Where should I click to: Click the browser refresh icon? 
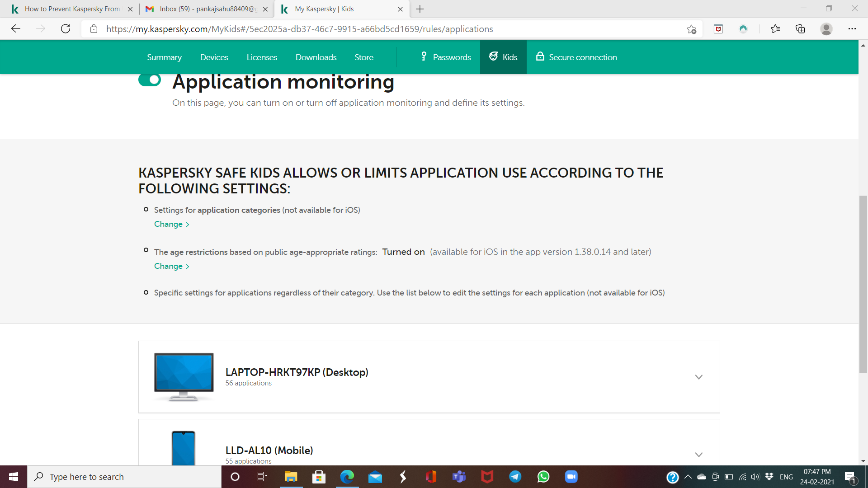pyautogui.click(x=66, y=29)
